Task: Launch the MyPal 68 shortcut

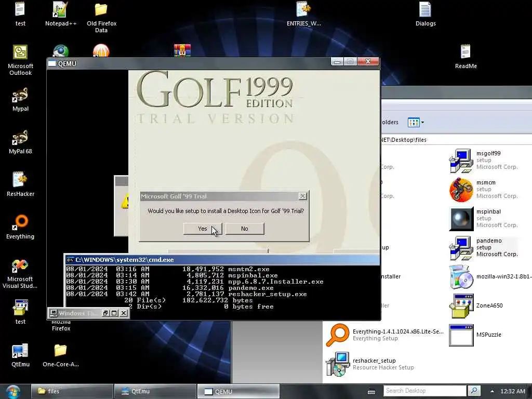Action: (20, 142)
